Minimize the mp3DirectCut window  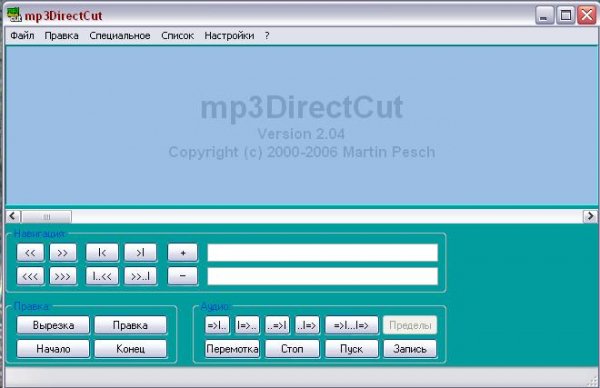coord(544,15)
